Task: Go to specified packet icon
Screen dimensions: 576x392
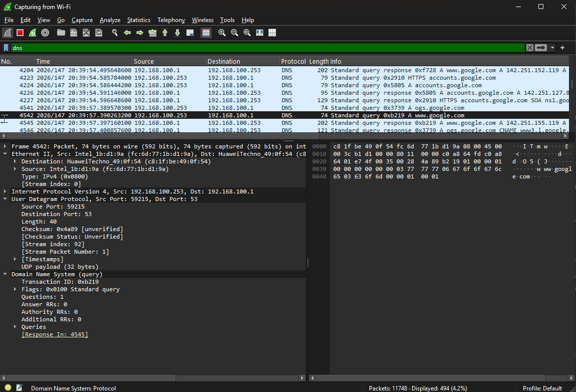Action: 152,33
